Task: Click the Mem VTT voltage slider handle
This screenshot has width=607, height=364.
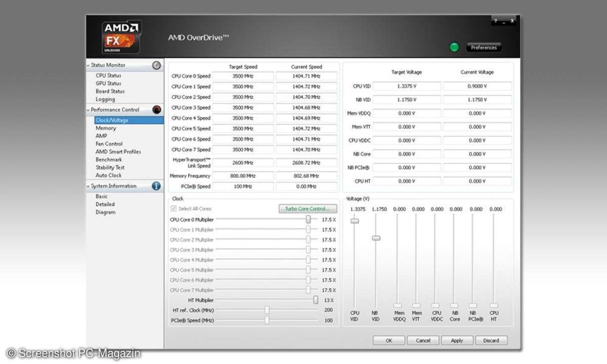Action: point(416,305)
